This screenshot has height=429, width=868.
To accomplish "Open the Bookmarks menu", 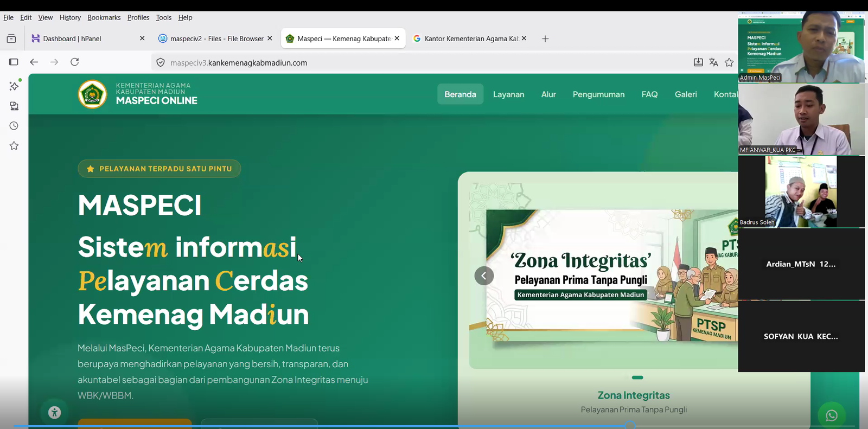I will coord(104,17).
